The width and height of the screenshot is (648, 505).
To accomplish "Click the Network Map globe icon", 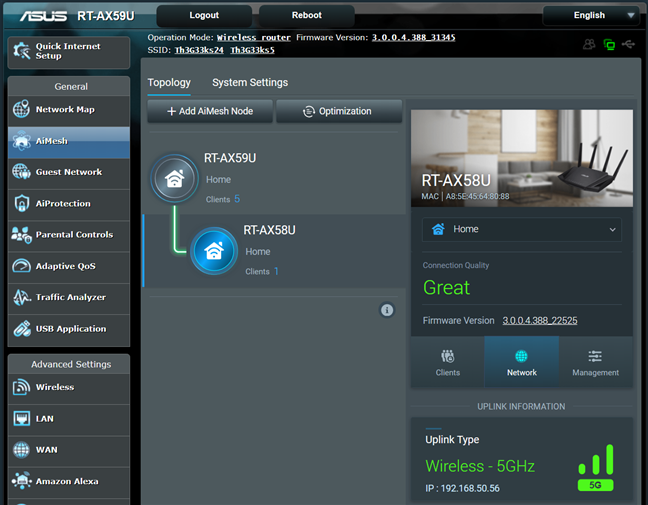I will pyautogui.click(x=21, y=109).
